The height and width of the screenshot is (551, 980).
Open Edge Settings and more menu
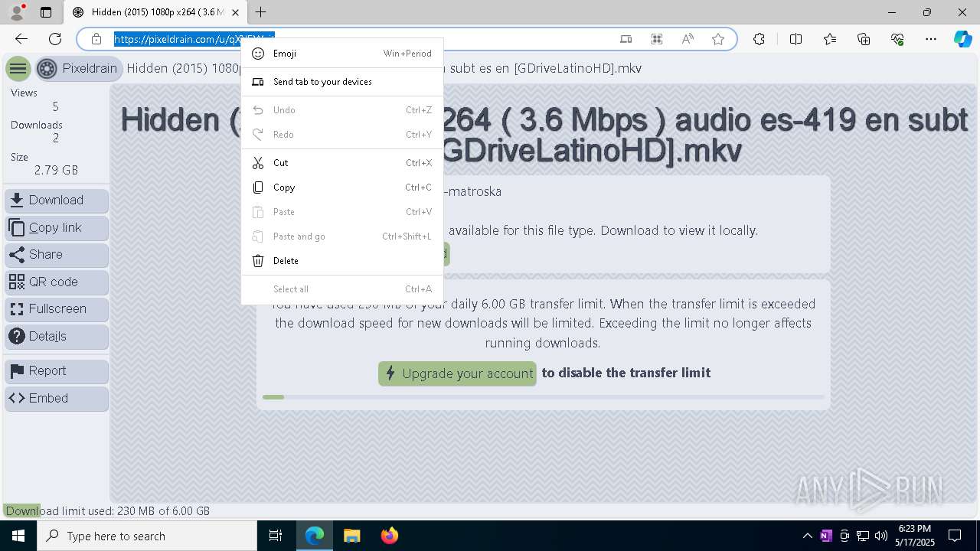931,39
